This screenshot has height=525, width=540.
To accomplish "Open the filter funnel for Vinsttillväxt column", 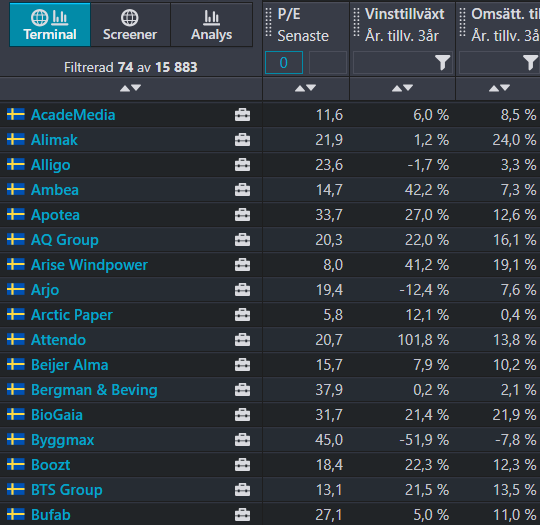I will coord(442,63).
